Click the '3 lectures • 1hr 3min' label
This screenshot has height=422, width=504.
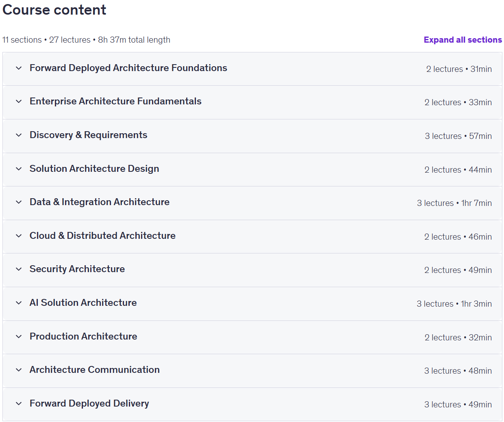coord(454,304)
